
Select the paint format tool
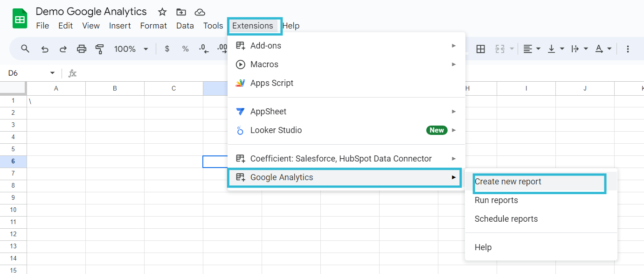tap(99, 49)
